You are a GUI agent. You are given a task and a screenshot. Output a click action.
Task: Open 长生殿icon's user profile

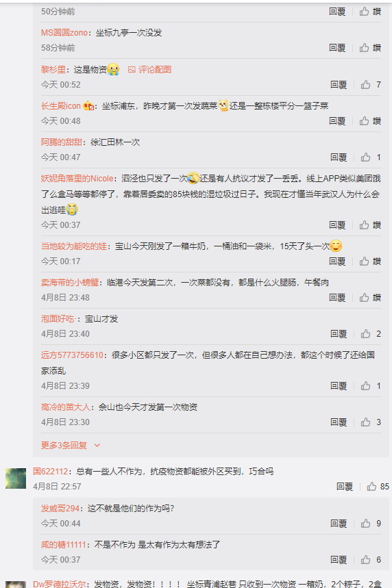click(x=61, y=106)
